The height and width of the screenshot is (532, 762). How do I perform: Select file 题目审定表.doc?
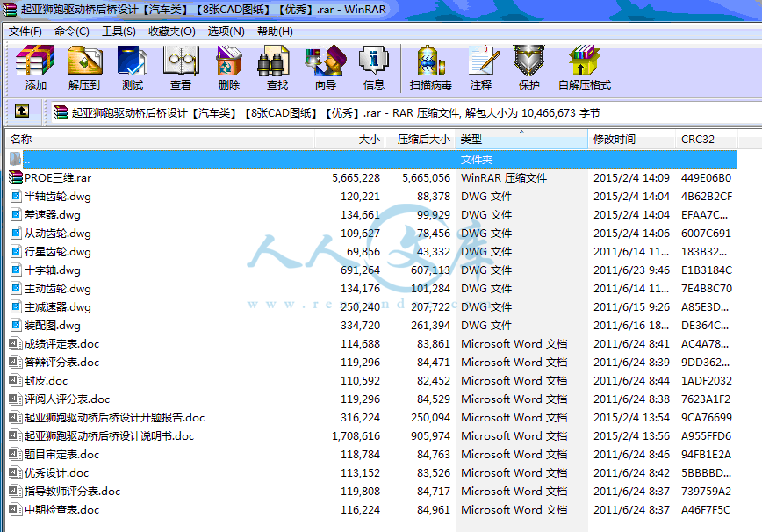pos(61,455)
